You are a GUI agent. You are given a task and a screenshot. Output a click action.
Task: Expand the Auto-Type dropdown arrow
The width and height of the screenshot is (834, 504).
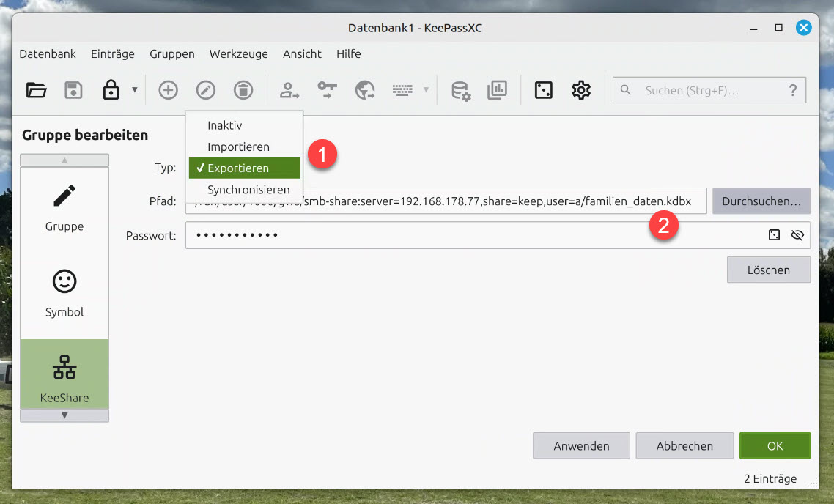426,90
